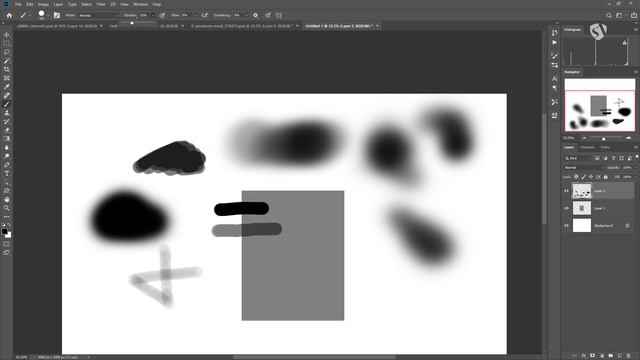The image size is (640, 360).
Task: Click the foreground color swatch
Action: coord(4,232)
